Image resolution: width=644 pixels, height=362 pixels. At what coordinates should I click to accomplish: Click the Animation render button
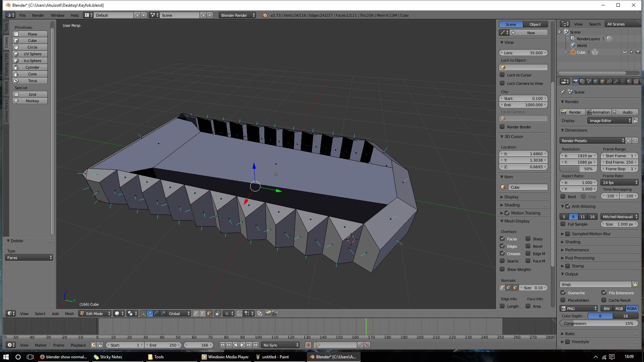[x=598, y=112]
